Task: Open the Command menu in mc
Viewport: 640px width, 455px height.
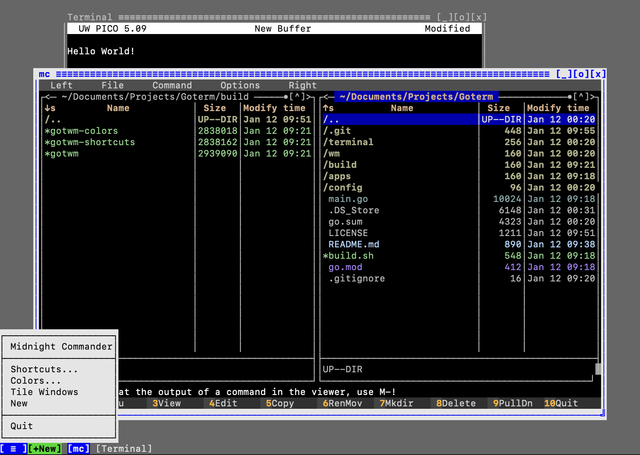Action: click(172, 85)
